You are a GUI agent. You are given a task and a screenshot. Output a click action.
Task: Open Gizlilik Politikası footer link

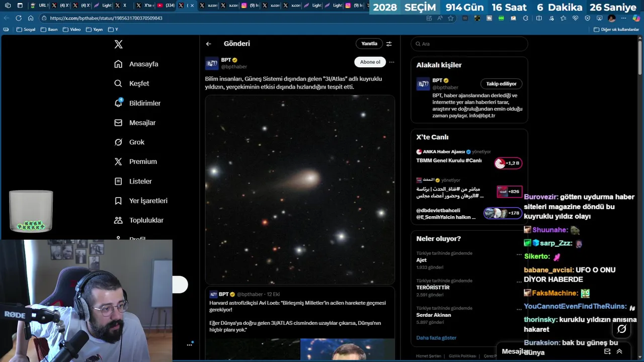click(462, 356)
